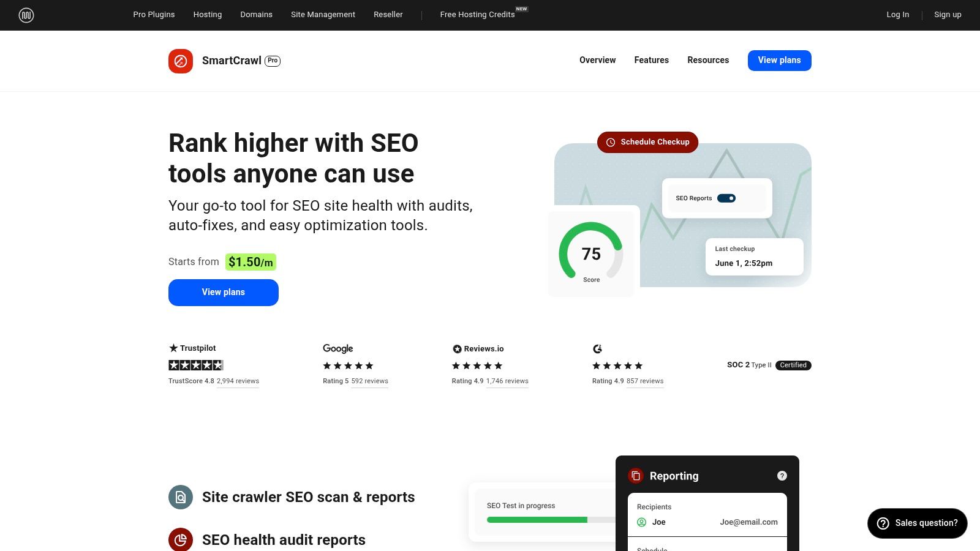Click the Last checkup card
This screenshot has height=551, width=980.
(754, 256)
